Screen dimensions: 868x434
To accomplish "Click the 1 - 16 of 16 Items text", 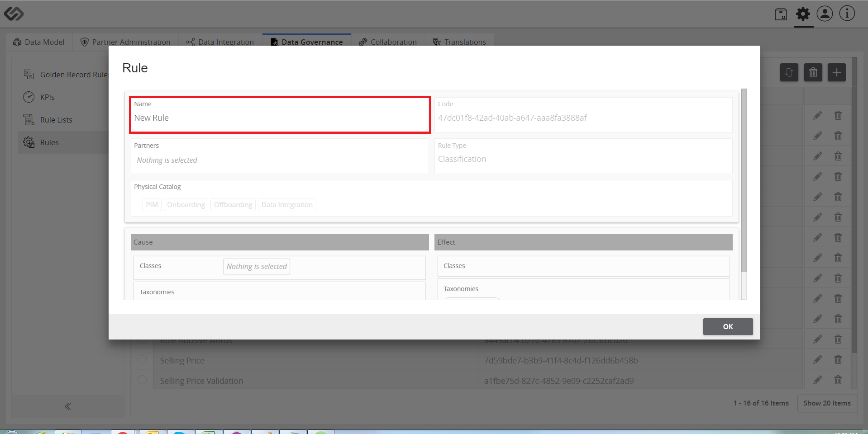I will point(761,403).
